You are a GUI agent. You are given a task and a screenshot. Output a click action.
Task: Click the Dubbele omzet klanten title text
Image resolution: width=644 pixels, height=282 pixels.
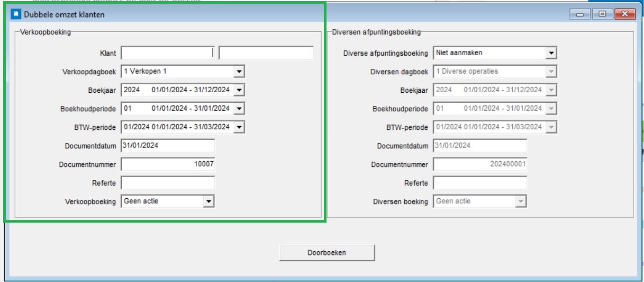[x=64, y=15]
